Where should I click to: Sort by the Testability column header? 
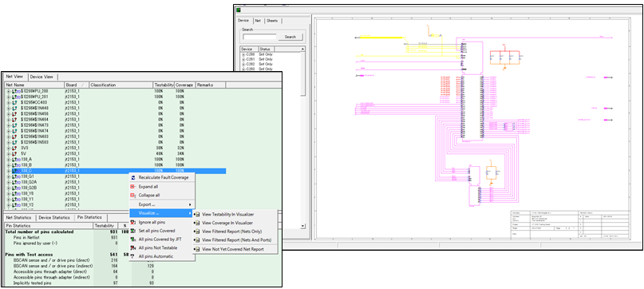point(164,85)
